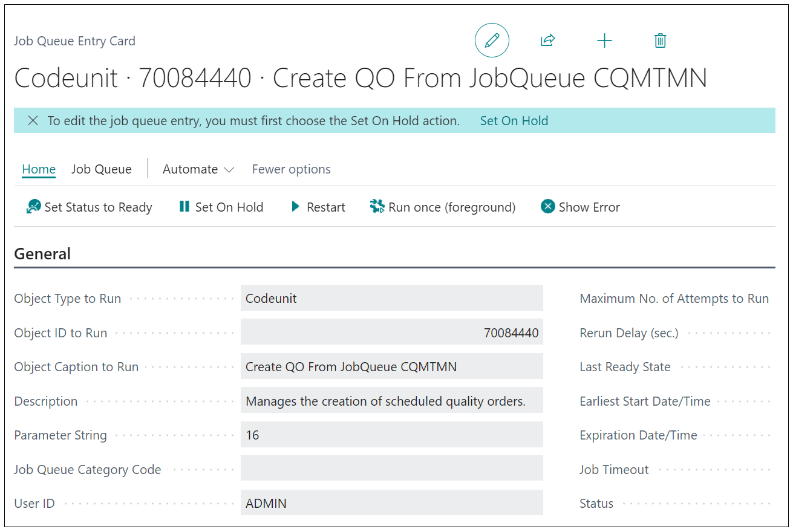Click the Restart playback-style icon
This screenshot has height=532, width=793.
296,206
